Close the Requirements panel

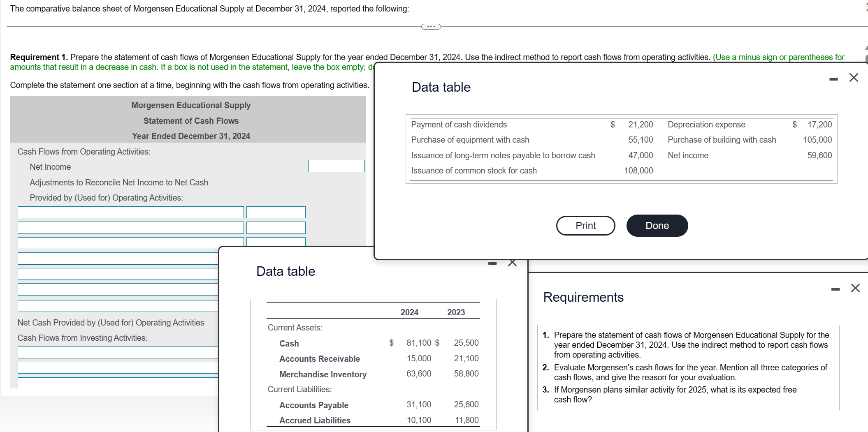[854, 288]
